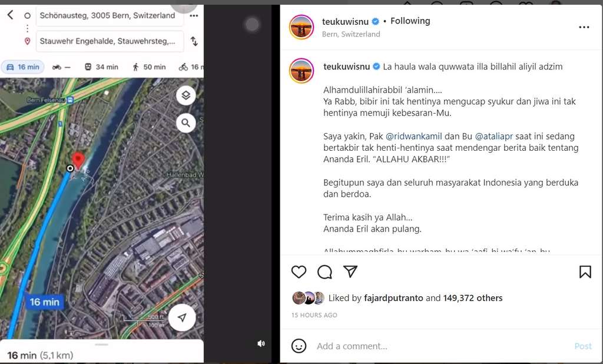Center map with the location arrow button
603x364 pixels.
pyautogui.click(x=182, y=317)
